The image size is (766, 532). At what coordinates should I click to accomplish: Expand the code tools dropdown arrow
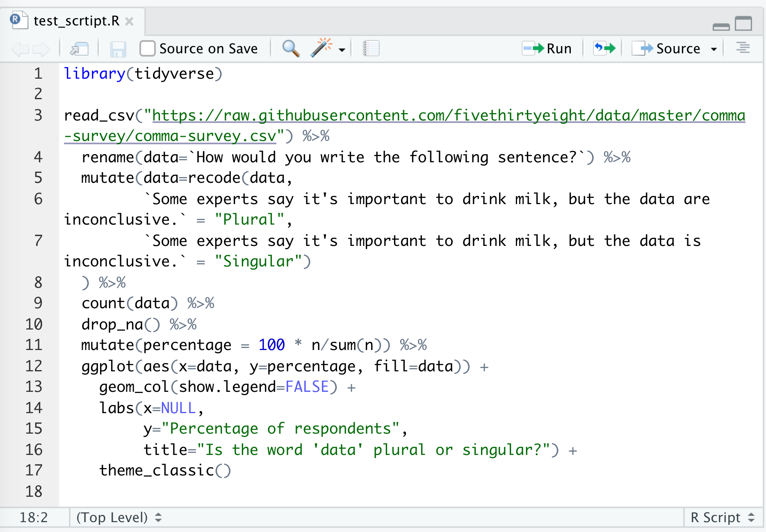coord(342,50)
